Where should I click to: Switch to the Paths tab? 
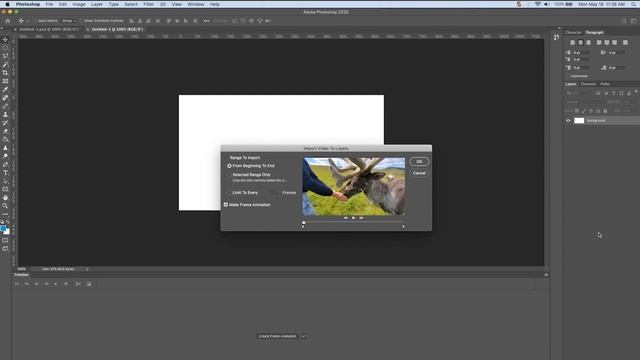[605, 84]
